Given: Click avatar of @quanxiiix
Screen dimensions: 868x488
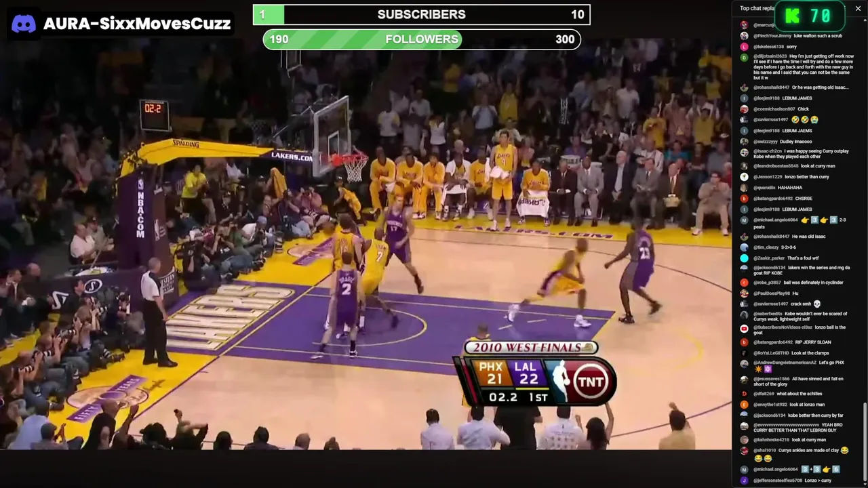Looking at the screenshot, I should 744,188.
